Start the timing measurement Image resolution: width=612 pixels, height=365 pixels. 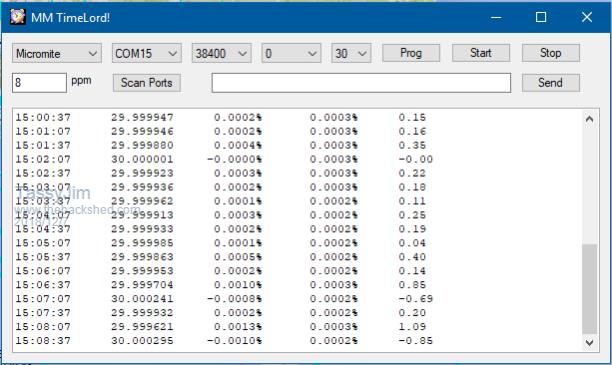[x=481, y=53]
